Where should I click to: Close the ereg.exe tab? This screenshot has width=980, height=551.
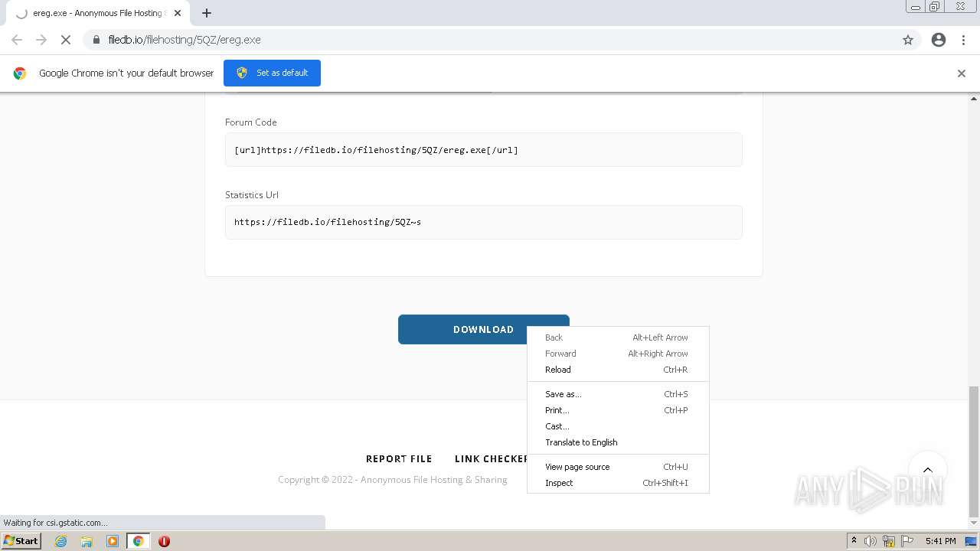coord(178,13)
